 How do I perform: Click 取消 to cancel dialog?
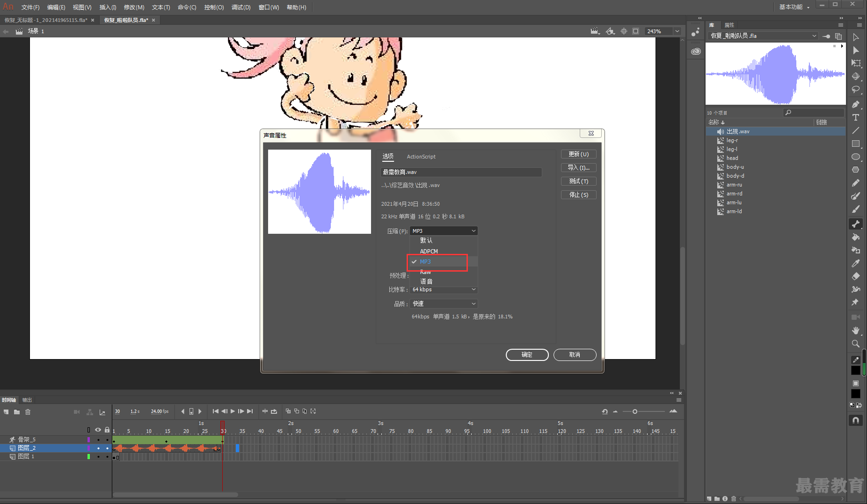pyautogui.click(x=575, y=355)
